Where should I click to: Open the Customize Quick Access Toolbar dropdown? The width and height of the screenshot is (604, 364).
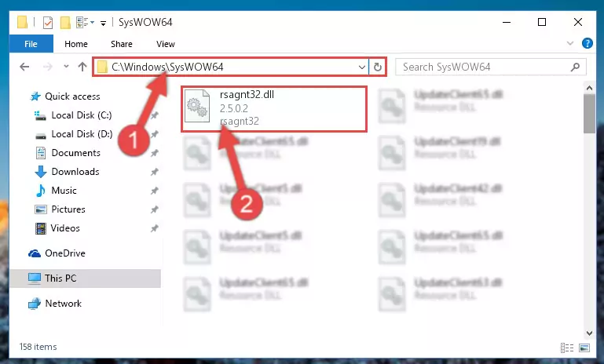tap(103, 24)
